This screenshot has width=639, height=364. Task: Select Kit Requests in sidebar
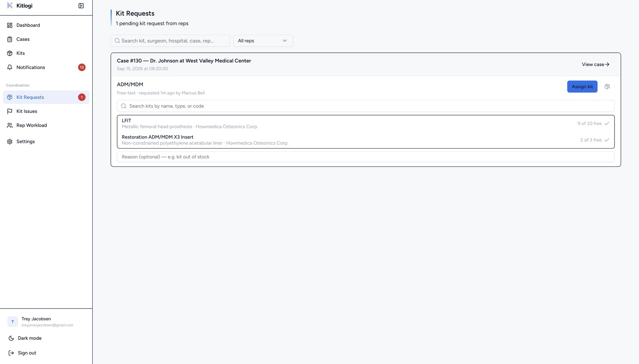[46, 97]
